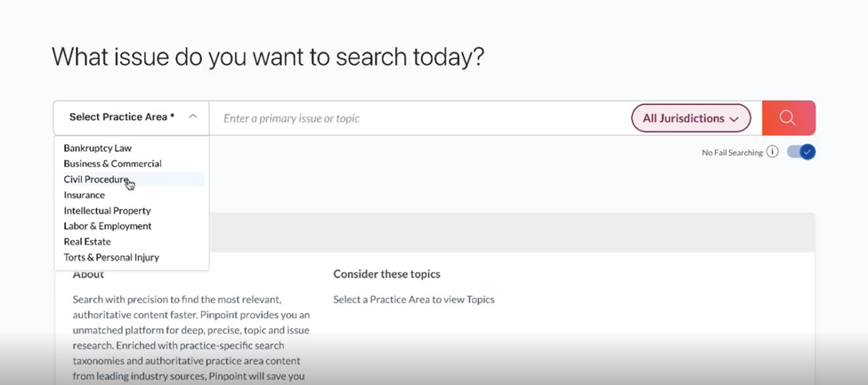Collapse the Select Practice Area dropdown

(131, 117)
